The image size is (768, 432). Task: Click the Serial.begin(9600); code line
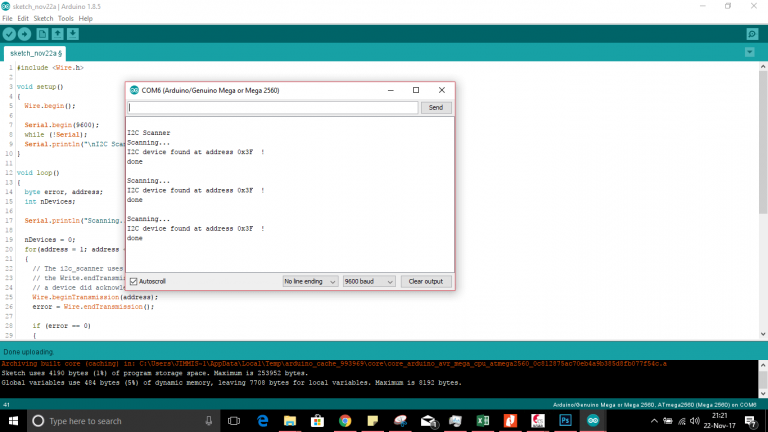click(x=62, y=125)
